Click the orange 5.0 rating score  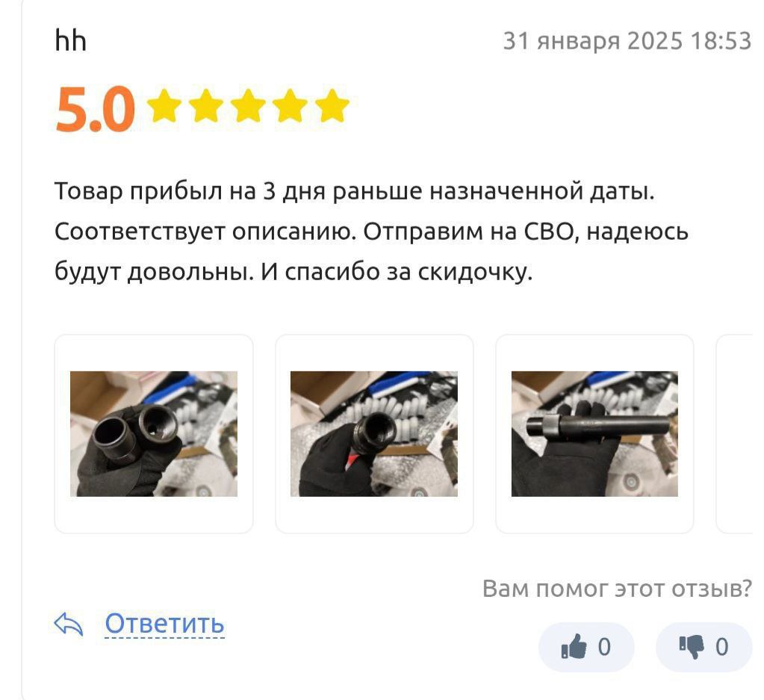tap(95, 109)
